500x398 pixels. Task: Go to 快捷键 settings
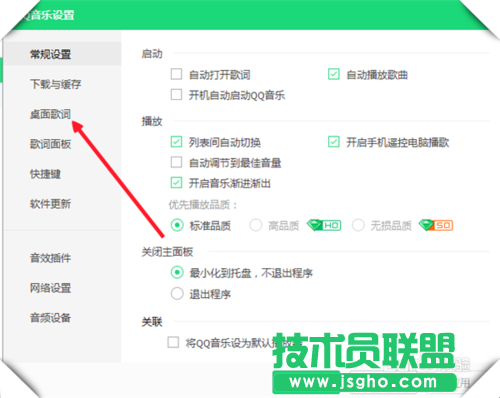point(45,174)
